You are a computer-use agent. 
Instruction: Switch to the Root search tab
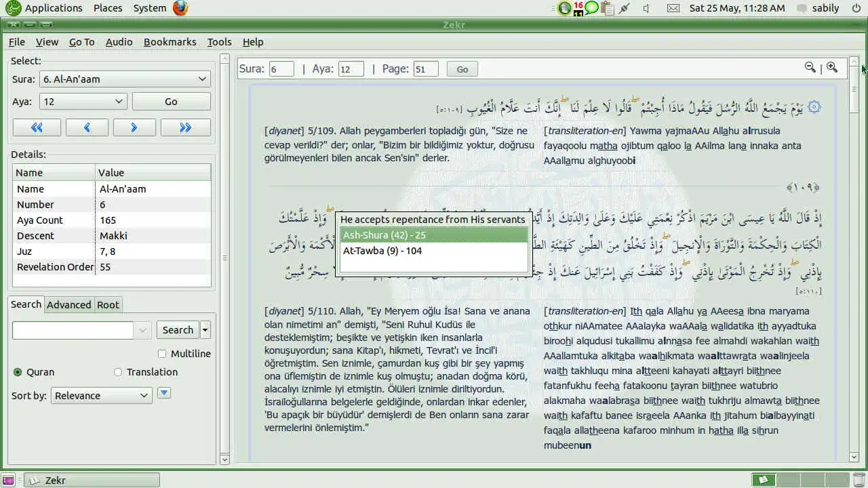pyautogui.click(x=108, y=305)
